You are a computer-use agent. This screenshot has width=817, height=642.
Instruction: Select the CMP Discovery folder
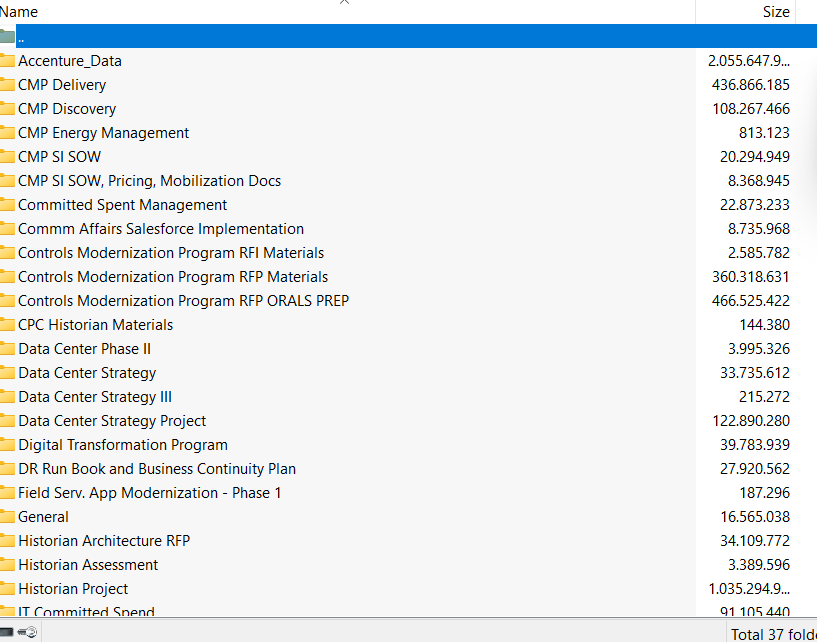pos(67,109)
